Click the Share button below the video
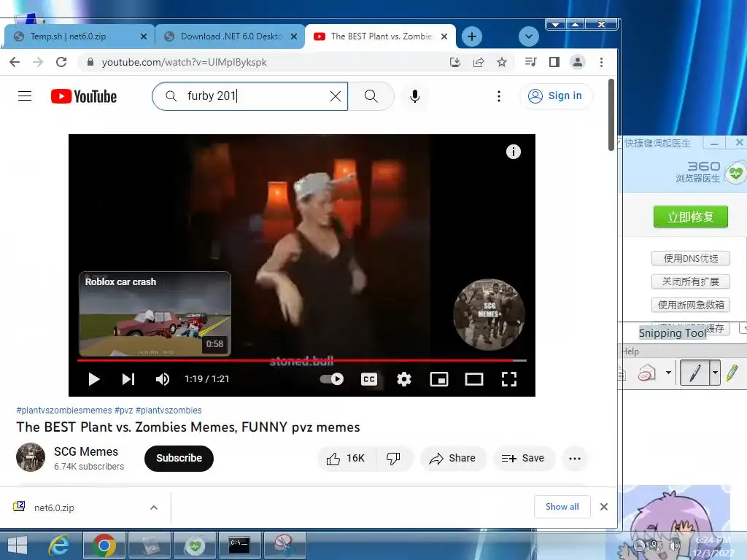 (x=452, y=458)
